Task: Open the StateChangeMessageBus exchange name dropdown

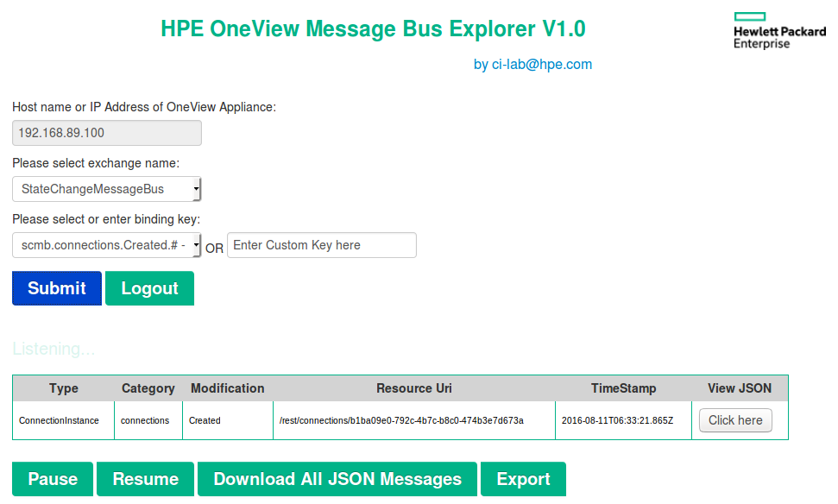Action: [x=107, y=189]
